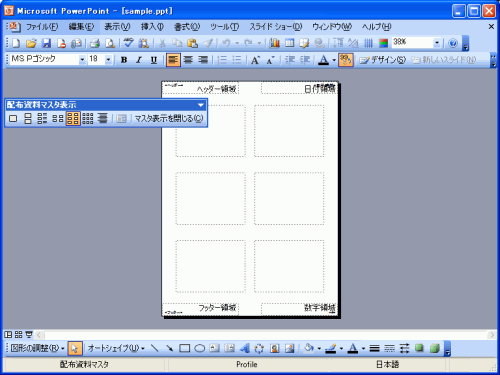This screenshot has height=375, width=500.
Task: Toggle Bold formatting
Action: click(124, 60)
